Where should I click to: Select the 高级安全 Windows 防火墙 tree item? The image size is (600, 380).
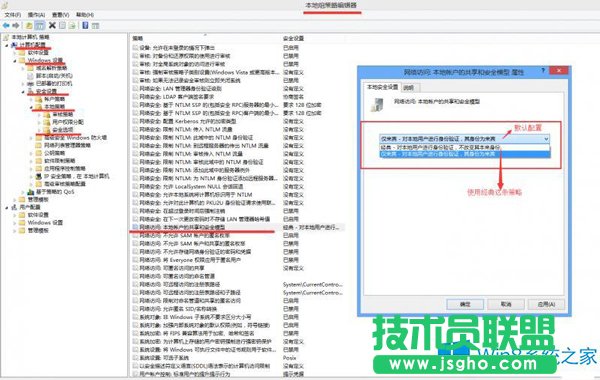click(75, 137)
